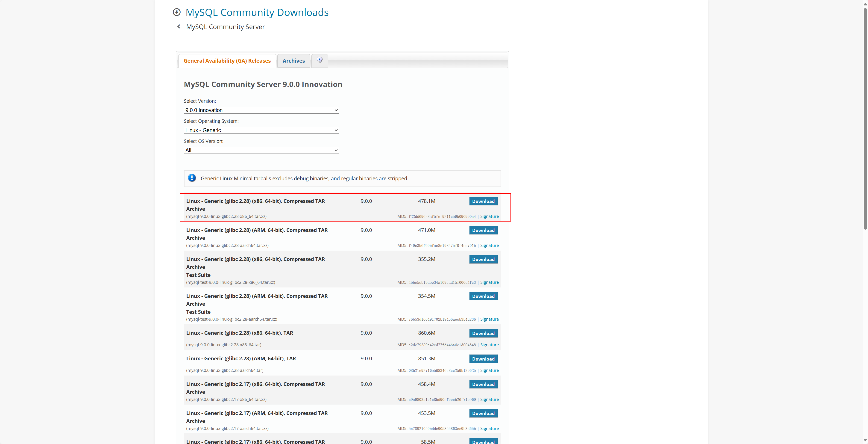
Task: Click the scrollbar up arrow
Action: [x=865, y=3]
